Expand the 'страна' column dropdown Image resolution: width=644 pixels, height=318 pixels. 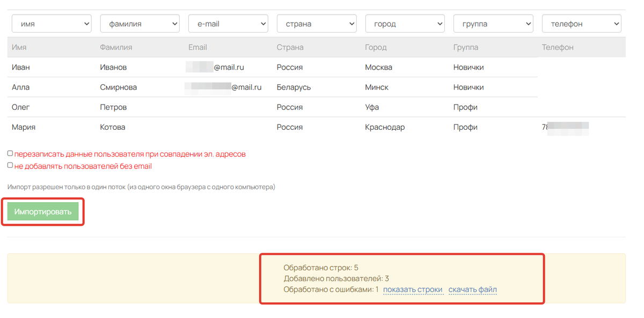coord(317,24)
